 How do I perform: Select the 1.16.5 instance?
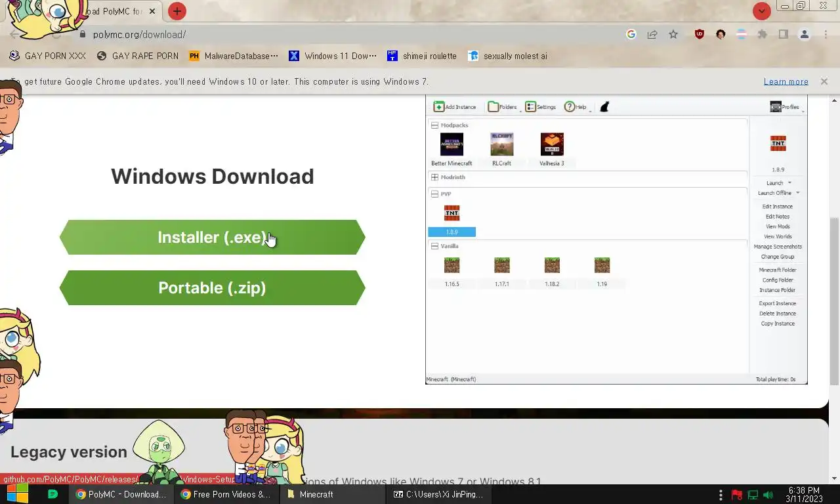pyautogui.click(x=451, y=272)
